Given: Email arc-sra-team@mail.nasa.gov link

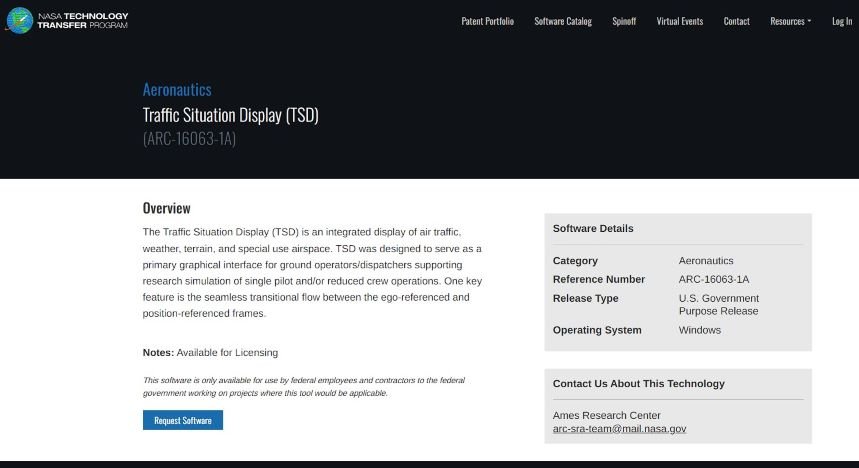Looking at the screenshot, I should (x=619, y=429).
